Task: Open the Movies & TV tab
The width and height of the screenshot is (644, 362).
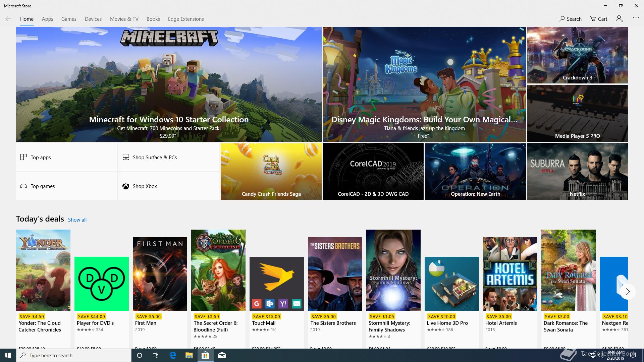Action: [x=124, y=19]
